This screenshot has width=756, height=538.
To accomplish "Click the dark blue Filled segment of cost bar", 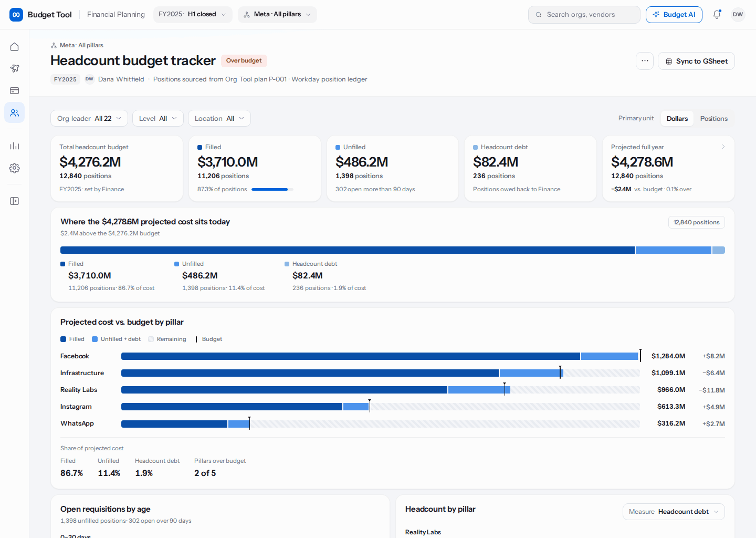I will pos(348,250).
